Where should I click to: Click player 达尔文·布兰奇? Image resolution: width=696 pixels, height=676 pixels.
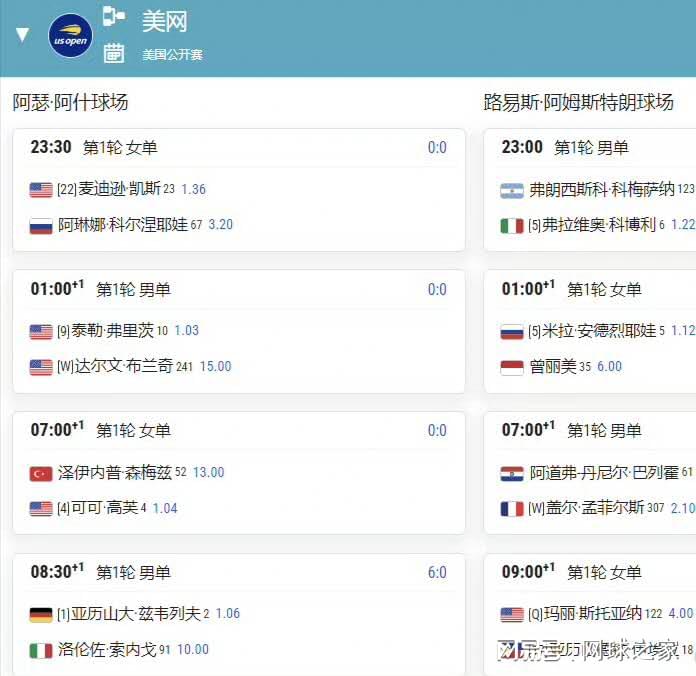[x=123, y=366]
